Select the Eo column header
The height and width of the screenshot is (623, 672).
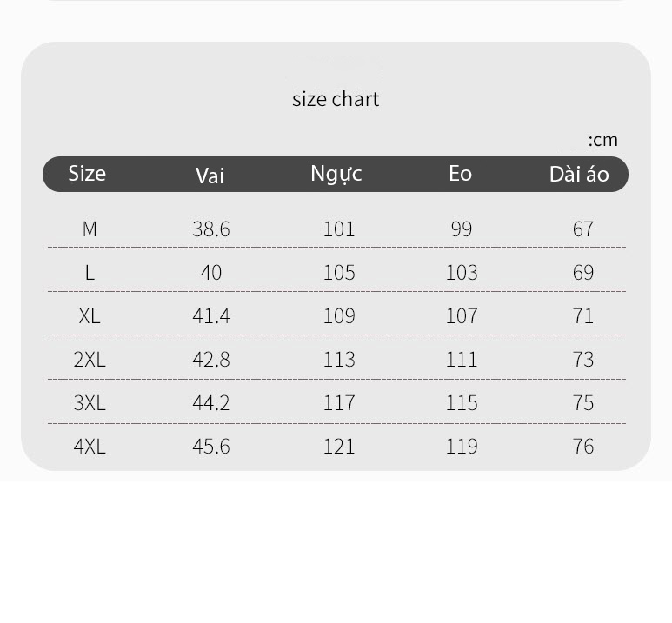pos(460,174)
